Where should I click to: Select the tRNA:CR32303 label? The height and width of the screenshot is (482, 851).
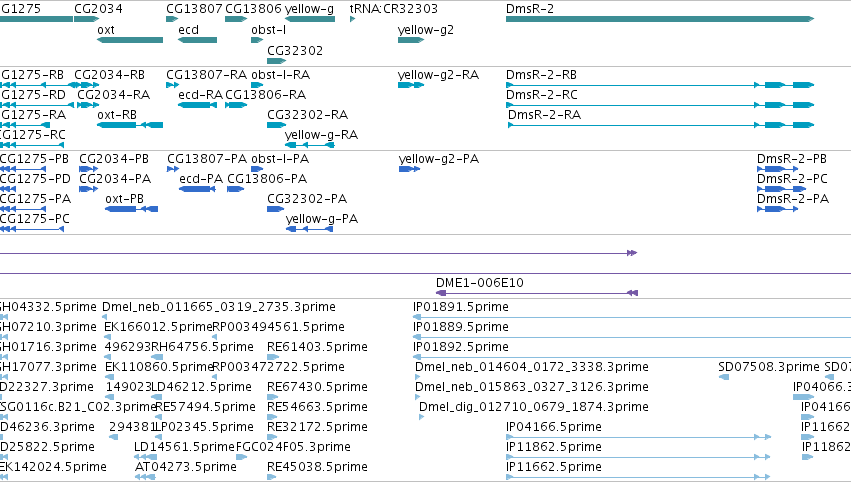(393, 9)
